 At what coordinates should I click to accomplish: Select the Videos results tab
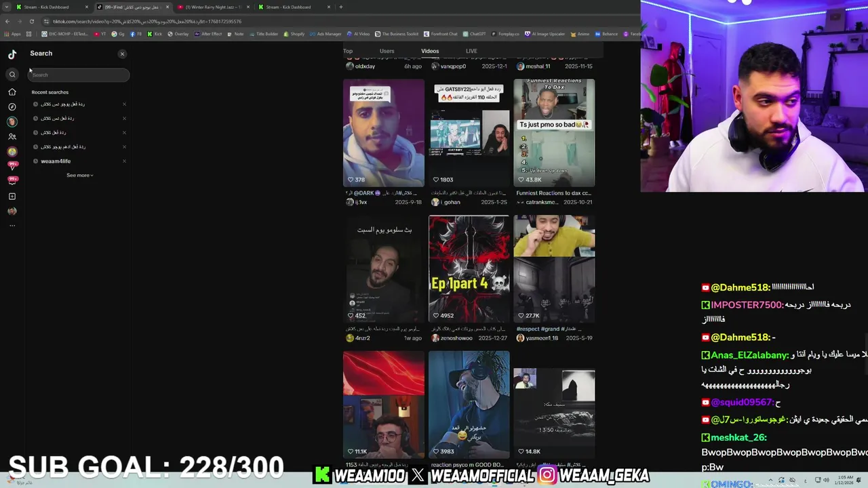(430, 51)
